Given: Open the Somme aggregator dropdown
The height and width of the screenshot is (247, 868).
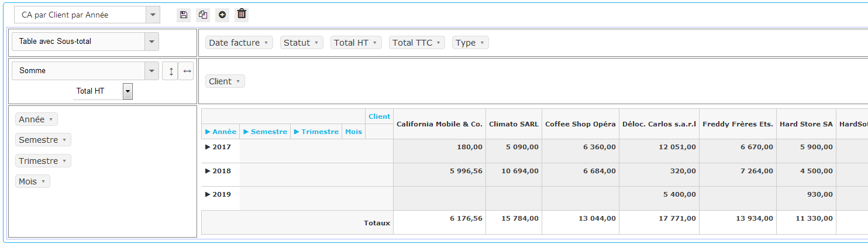Looking at the screenshot, I should pos(151,71).
